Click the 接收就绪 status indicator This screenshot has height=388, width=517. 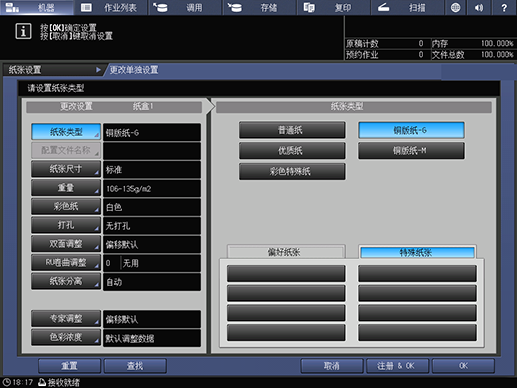(59, 382)
